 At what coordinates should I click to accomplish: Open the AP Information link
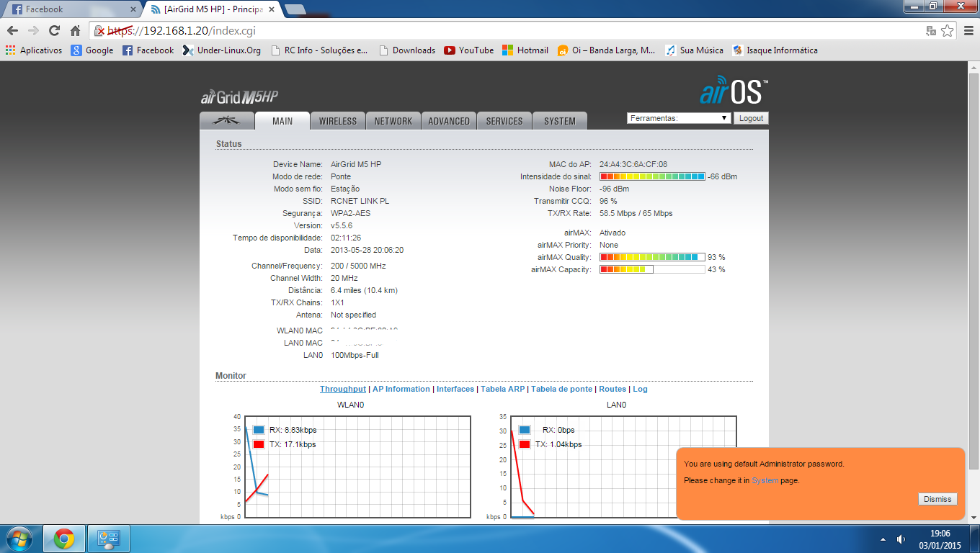point(401,389)
